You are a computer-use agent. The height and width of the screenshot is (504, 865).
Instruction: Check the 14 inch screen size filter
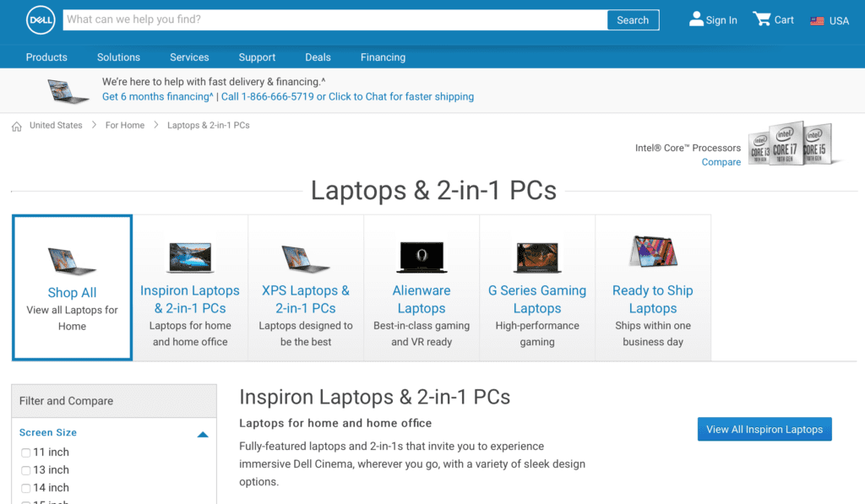tap(26, 488)
